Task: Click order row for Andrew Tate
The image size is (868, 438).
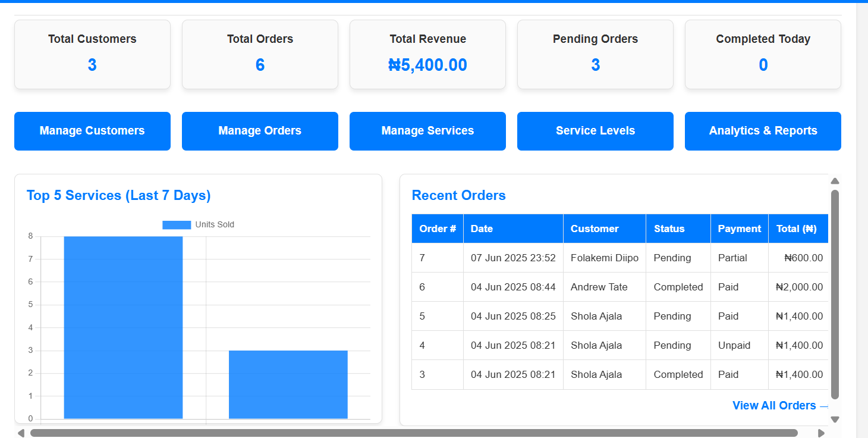Action: click(604, 287)
